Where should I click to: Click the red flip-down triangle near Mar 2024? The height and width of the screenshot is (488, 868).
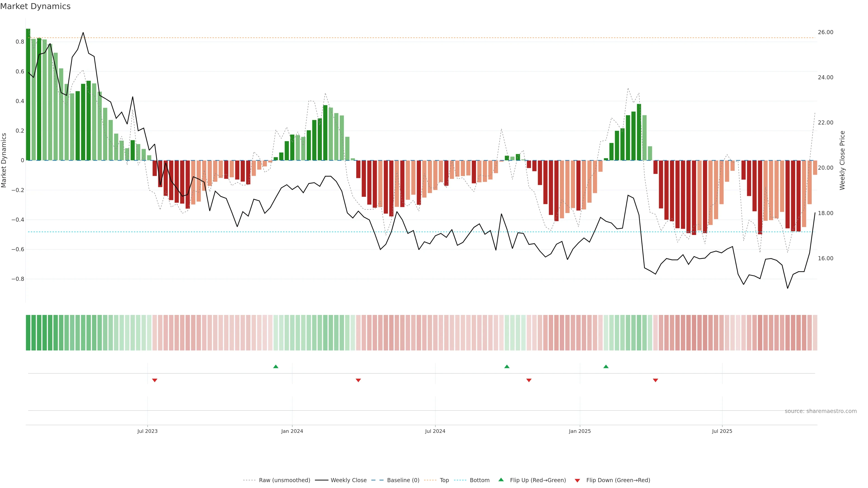tap(358, 380)
